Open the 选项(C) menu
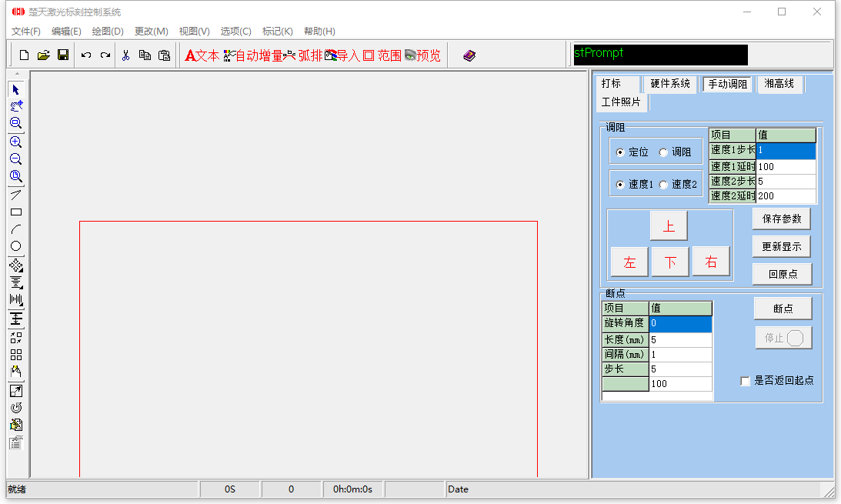 point(236,31)
